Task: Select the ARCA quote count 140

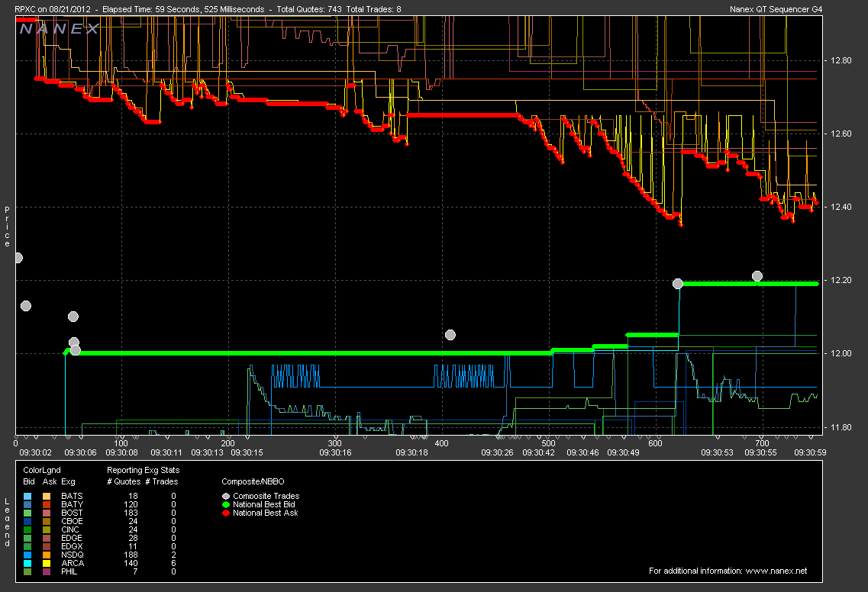Action: coord(131,563)
